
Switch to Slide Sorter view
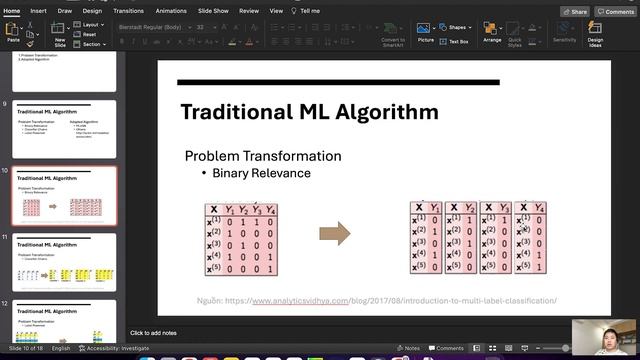tap(493, 348)
